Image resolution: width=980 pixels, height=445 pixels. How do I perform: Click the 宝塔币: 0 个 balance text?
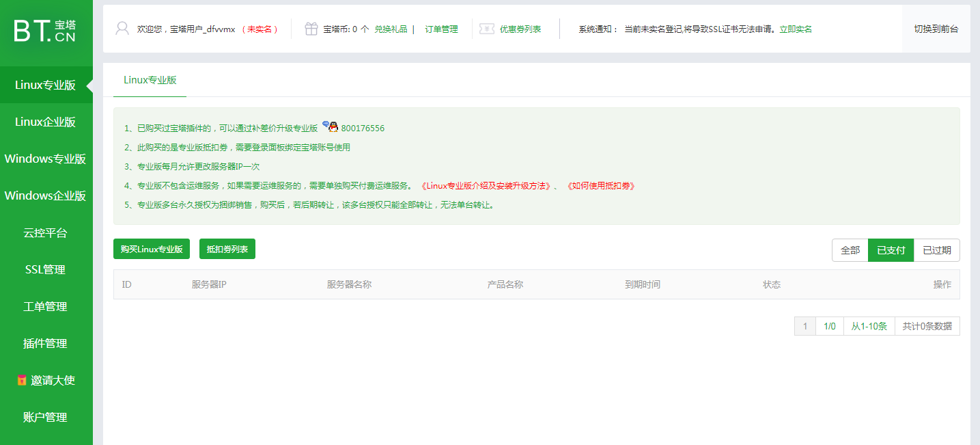pos(346,29)
